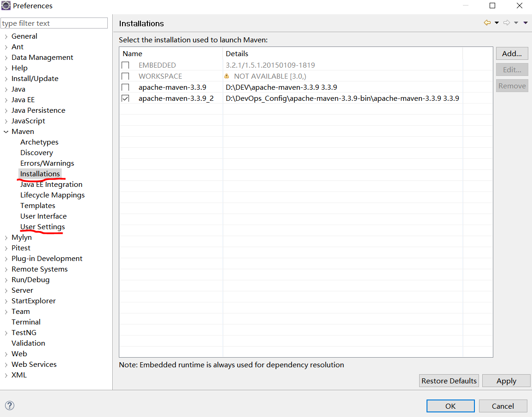Click the Preferences window title icon
The image size is (532, 417).
(x=6, y=6)
